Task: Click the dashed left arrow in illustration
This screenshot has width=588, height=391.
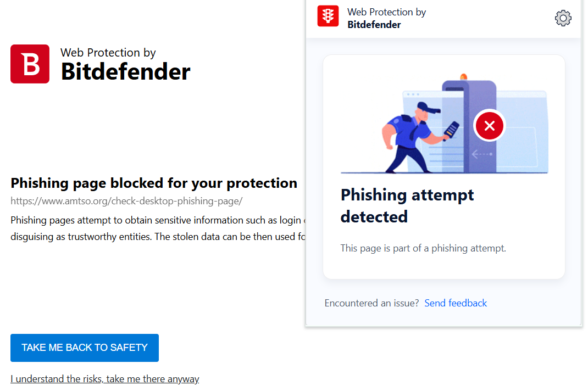Action: tap(482, 154)
